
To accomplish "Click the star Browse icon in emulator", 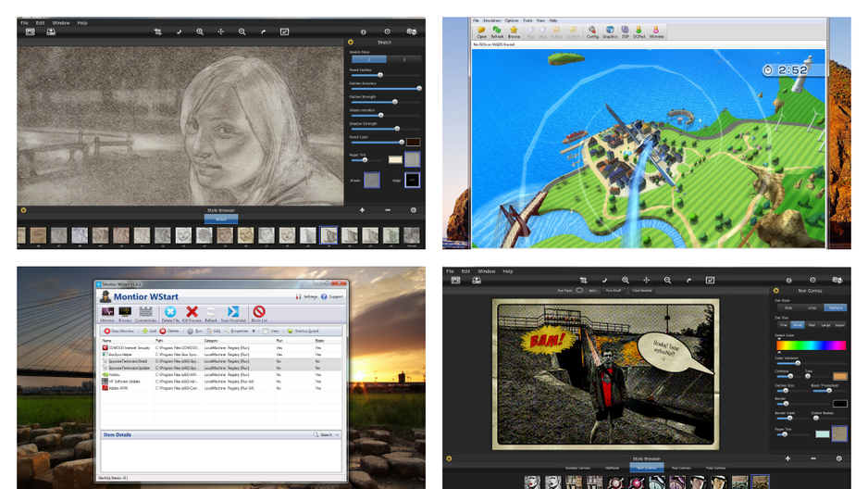I will tap(514, 30).
